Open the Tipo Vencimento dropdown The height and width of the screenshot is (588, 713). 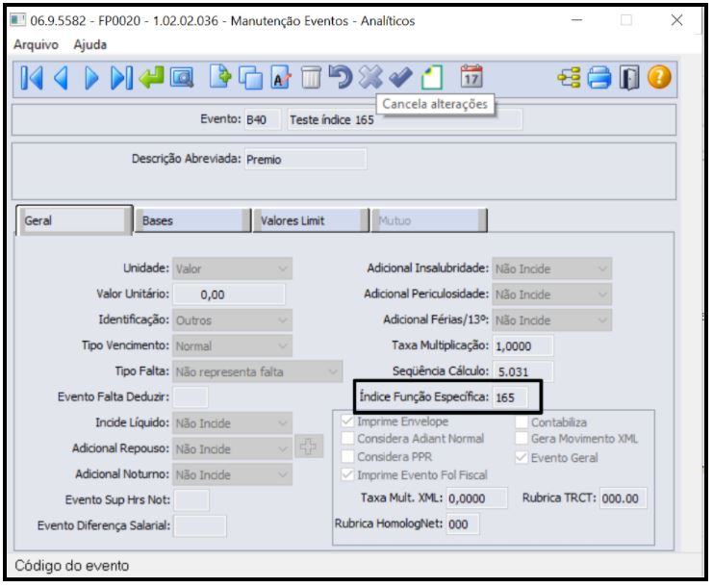(232, 346)
